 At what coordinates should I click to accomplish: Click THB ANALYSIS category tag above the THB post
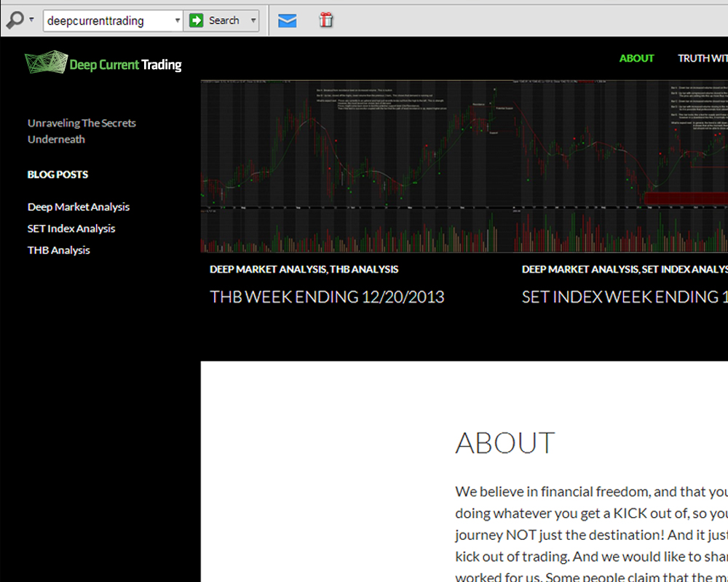tap(364, 270)
